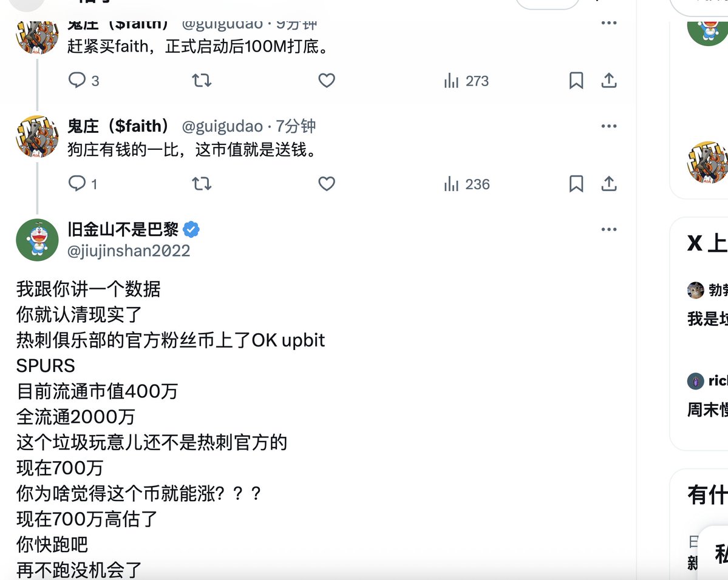Click the 旧金山不是巴黎 Doraemon avatar
The image size is (728, 580).
[37, 240]
